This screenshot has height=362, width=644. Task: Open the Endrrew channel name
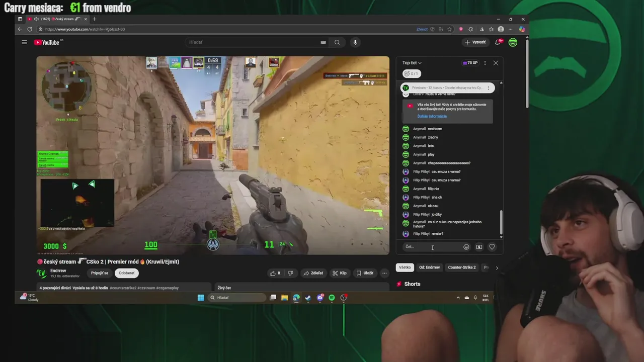[58, 270]
